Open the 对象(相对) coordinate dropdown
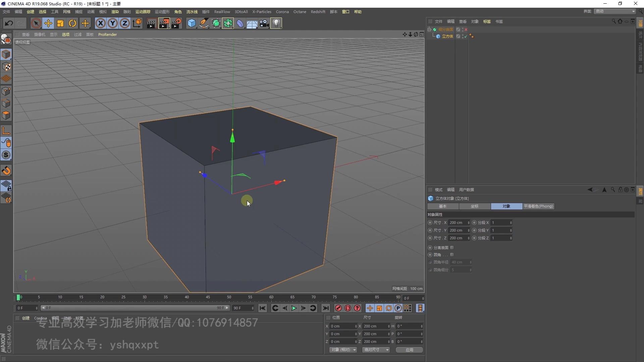Viewport: 644px width, 362px height. coord(343,350)
